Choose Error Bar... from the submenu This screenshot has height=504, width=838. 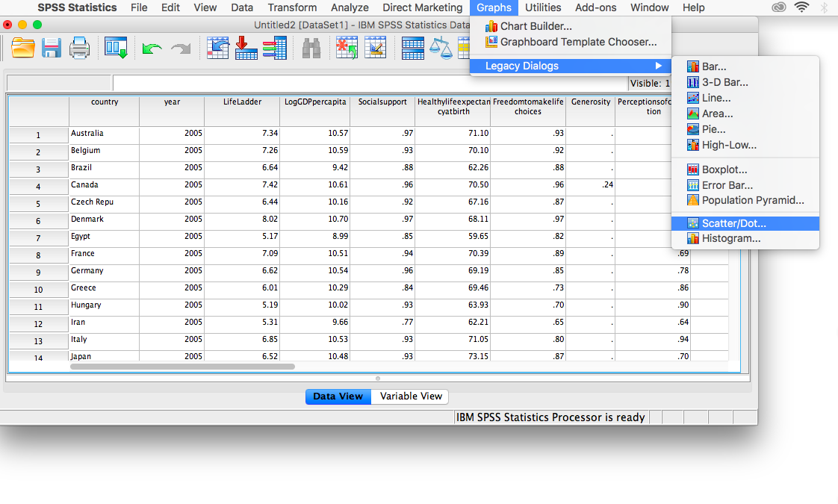click(745, 185)
